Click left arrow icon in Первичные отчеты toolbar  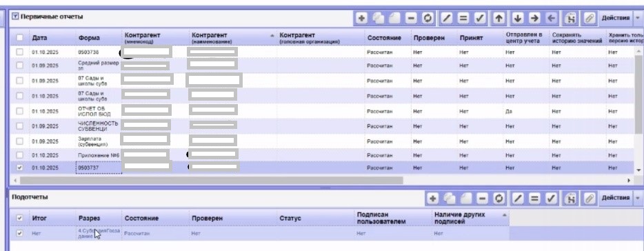point(551,18)
